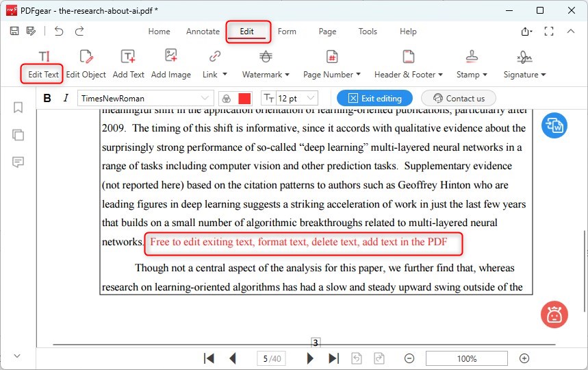The width and height of the screenshot is (588, 370).
Task: Open the Tools tab
Action: tap(368, 32)
